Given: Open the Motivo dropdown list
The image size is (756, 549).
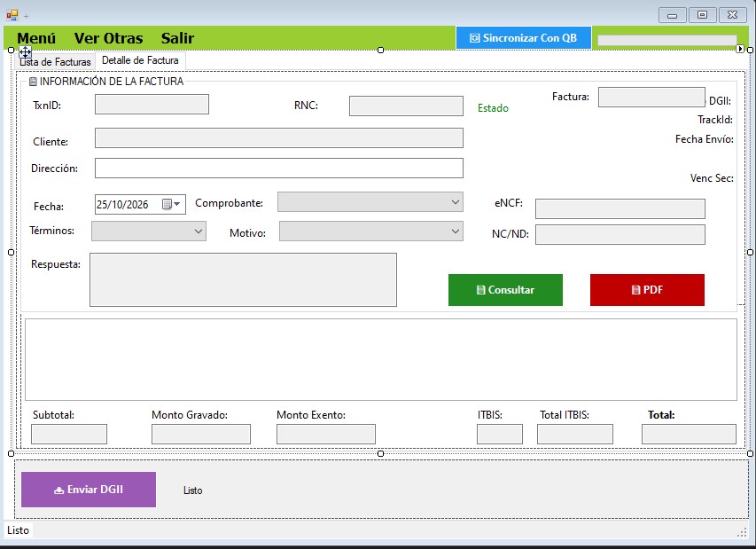Looking at the screenshot, I should (456, 231).
